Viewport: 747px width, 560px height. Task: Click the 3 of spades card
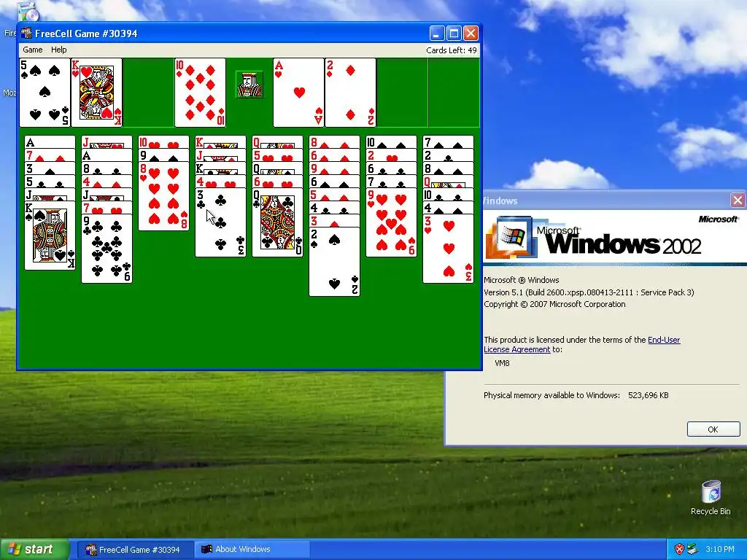[x=50, y=168]
